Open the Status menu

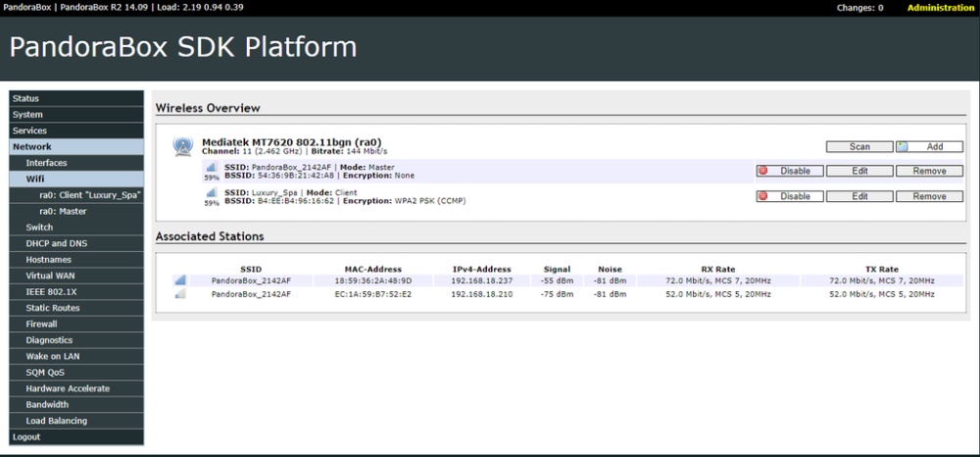[76, 98]
